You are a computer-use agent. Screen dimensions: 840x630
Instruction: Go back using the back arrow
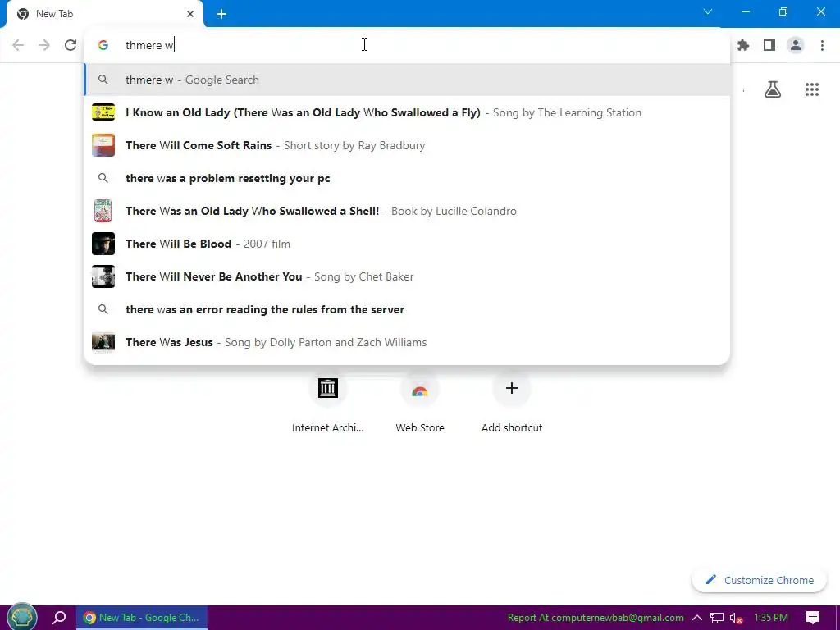(x=18, y=45)
